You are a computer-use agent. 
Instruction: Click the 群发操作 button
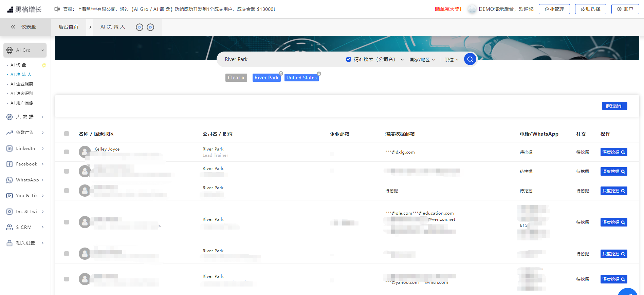coord(614,106)
